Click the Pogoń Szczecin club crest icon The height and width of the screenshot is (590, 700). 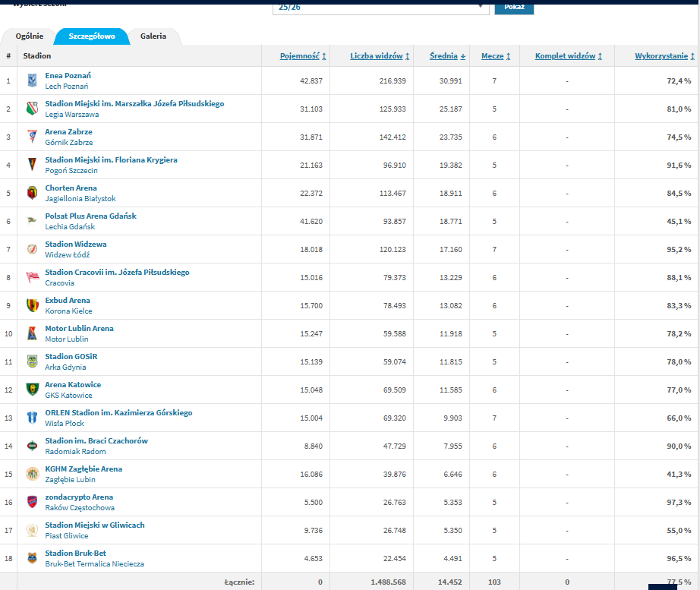[32, 165]
